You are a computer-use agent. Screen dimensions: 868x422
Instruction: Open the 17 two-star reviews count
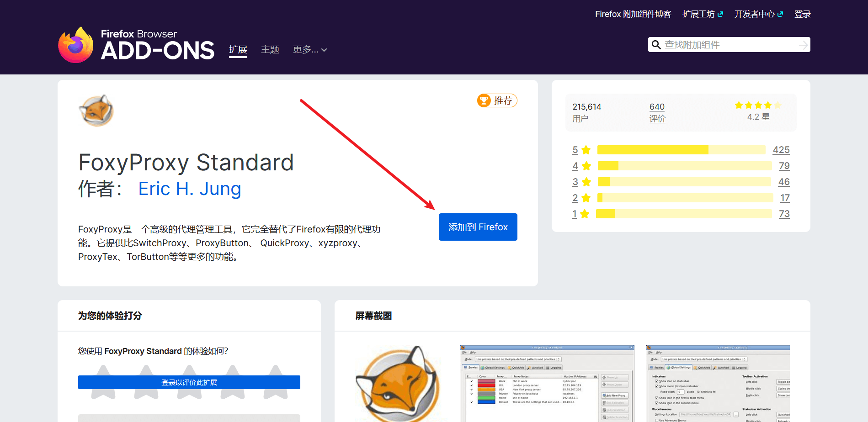(785, 198)
